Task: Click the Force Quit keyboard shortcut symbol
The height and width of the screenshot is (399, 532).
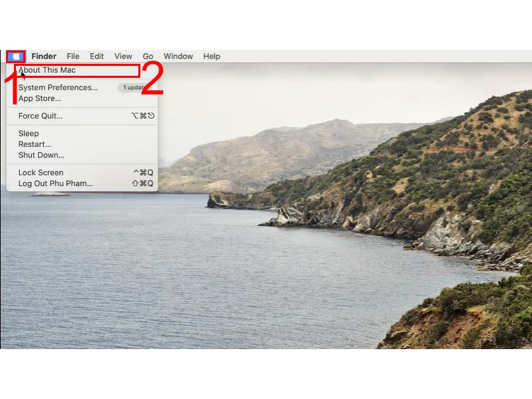Action: [143, 116]
